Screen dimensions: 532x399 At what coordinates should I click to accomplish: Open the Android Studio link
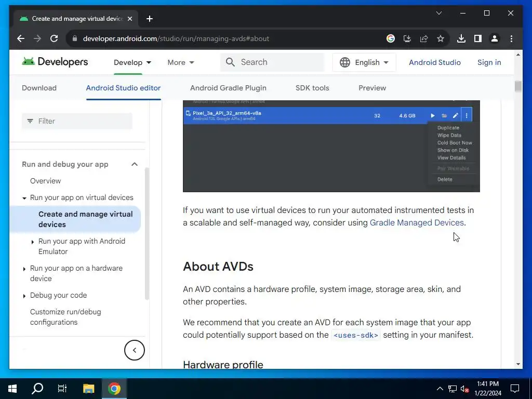tap(435, 62)
